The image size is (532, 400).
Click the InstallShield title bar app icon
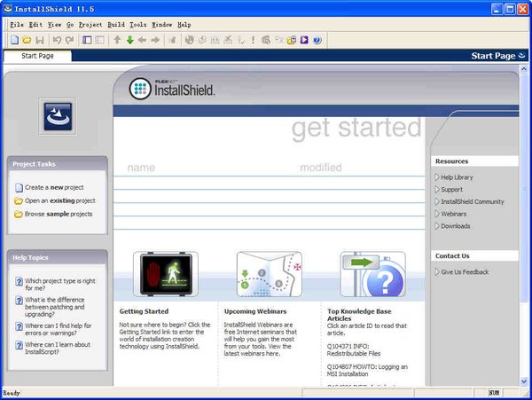click(7, 9)
